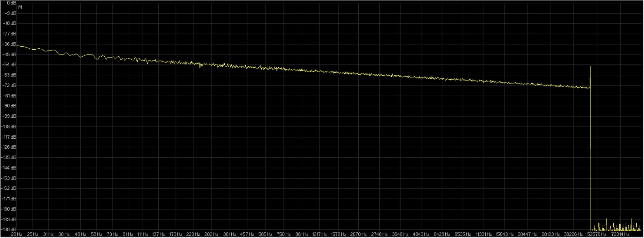Click the 25 Hz frequency label
The width and height of the screenshot is (644, 238).
(x=33, y=235)
